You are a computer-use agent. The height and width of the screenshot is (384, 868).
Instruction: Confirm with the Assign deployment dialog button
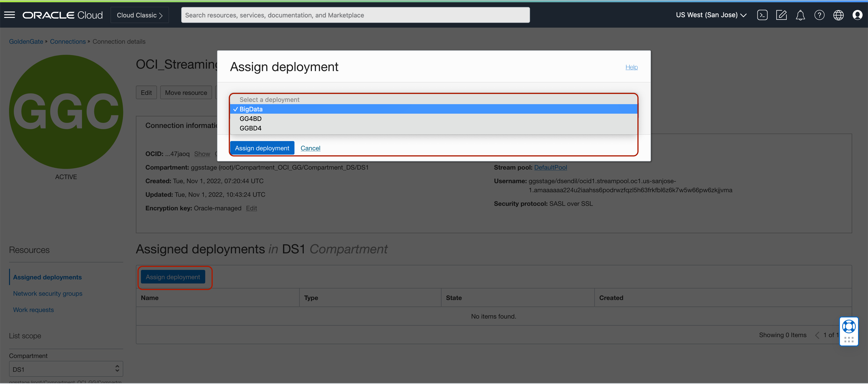click(x=262, y=148)
